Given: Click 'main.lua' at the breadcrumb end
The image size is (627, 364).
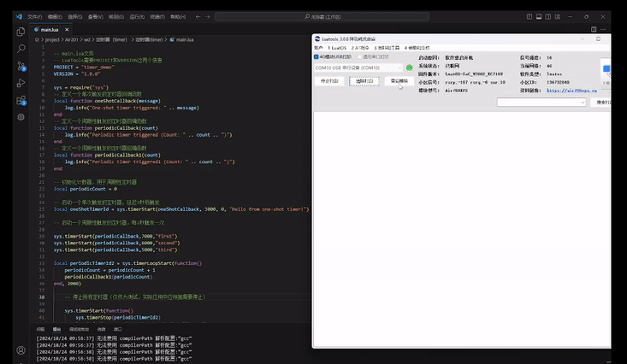Looking at the screenshot, I should 185,39.
